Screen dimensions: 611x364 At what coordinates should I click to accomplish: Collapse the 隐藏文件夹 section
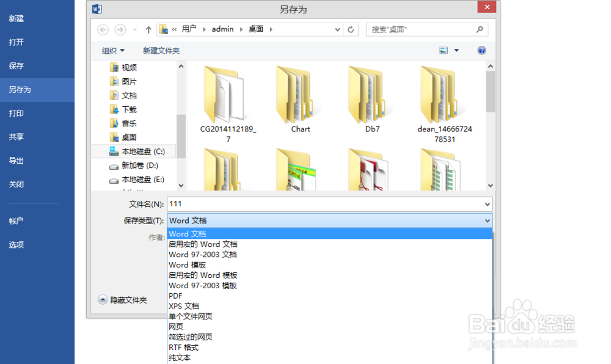(103, 299)
